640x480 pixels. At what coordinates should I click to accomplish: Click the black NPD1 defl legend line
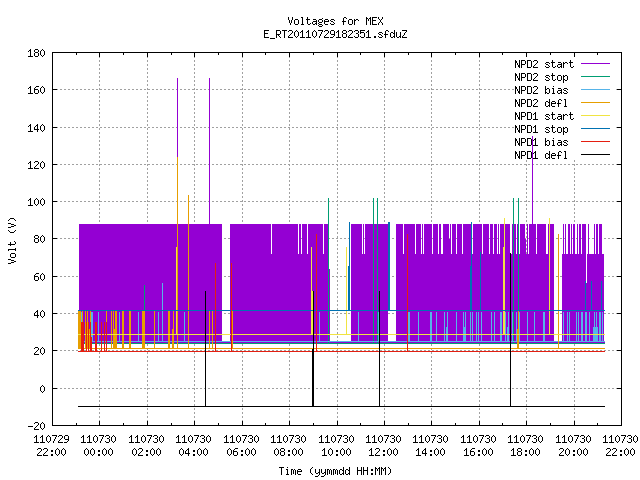click(x=595, y=155)
